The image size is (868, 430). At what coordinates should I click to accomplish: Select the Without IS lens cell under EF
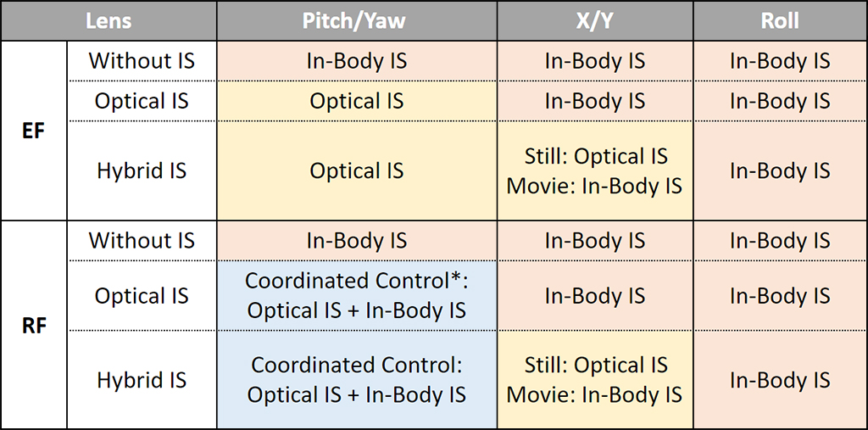142,61
